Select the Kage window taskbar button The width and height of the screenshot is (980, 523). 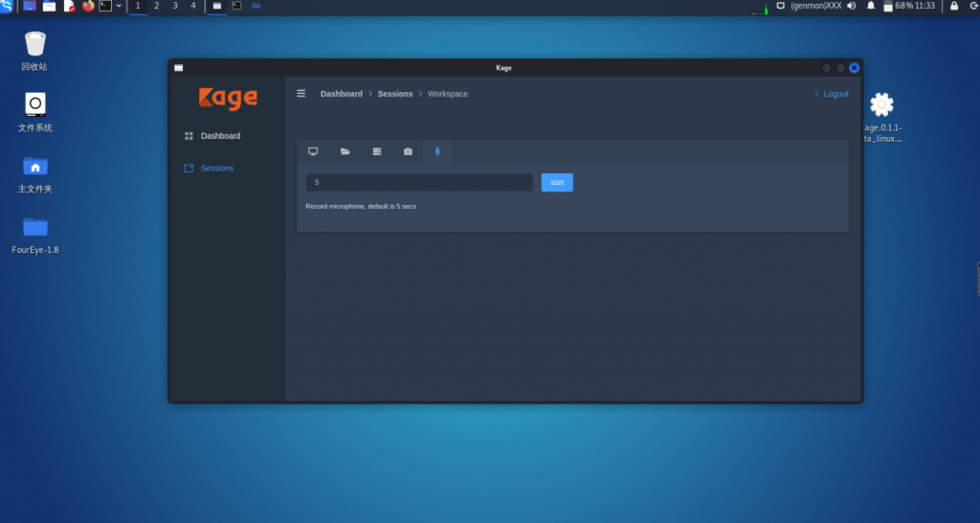pyautogui.click(x=217, y=7)
